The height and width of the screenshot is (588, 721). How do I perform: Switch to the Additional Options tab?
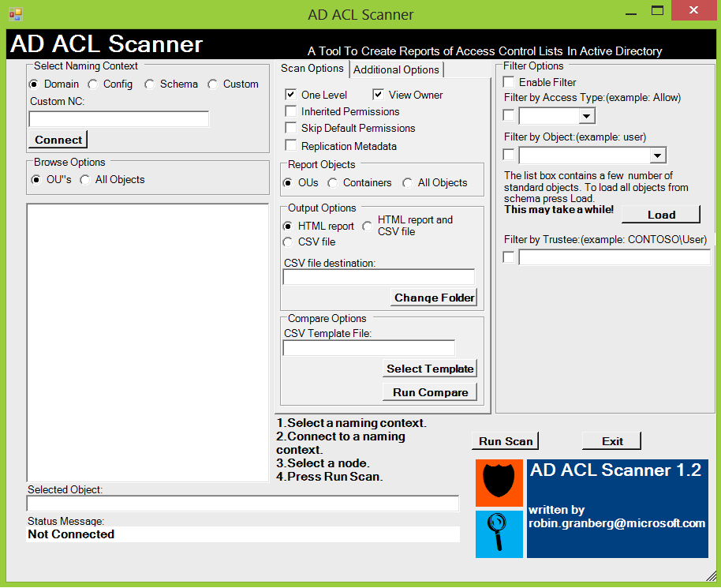coord(396,70)
